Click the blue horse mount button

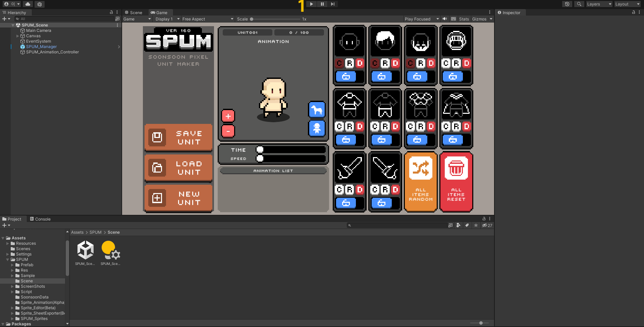[317, 110]
